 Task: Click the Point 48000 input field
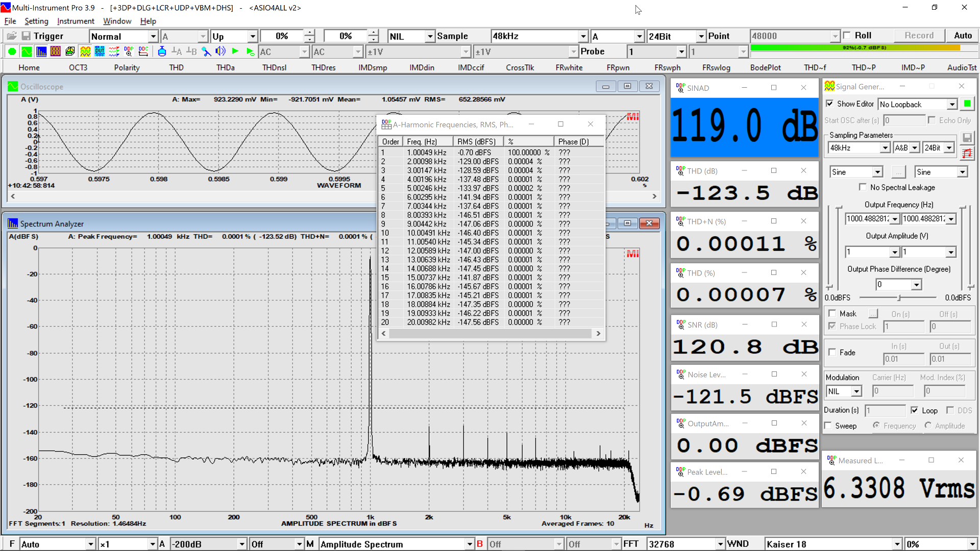[x=790, y=36]
